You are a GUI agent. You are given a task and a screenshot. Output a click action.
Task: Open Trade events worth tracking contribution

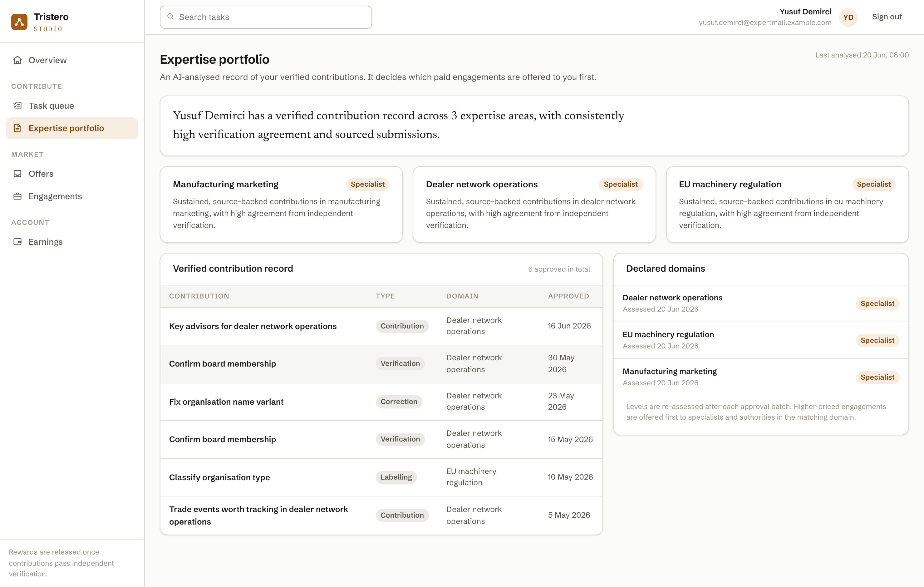click(381, 515)
